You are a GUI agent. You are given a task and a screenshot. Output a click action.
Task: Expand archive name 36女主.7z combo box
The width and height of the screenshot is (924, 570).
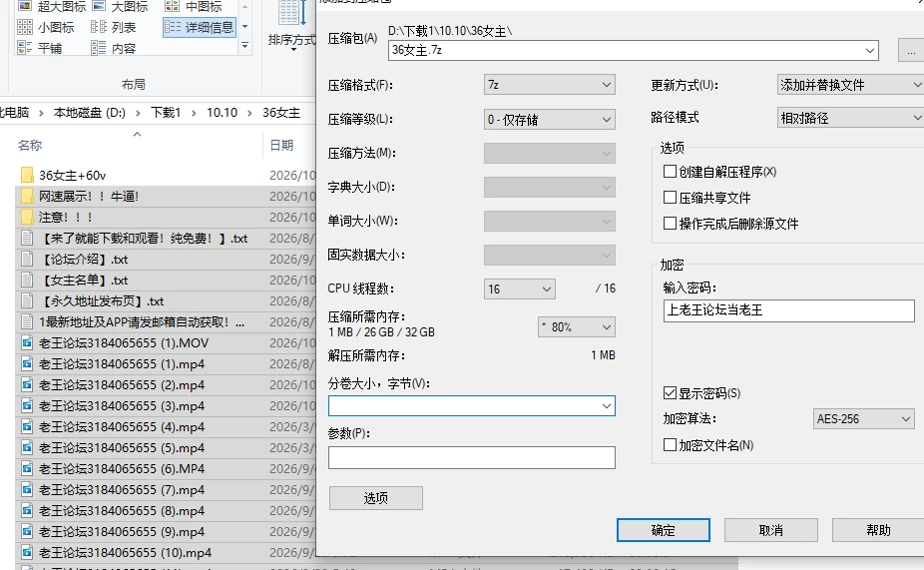pyautogui.click(x=870, y=51)
